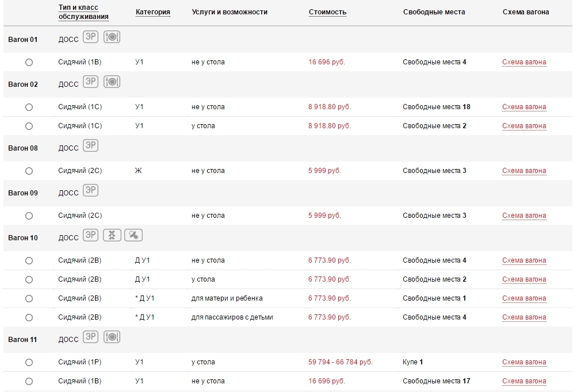Select Вагон 02 'у стола' seat radio button
Viewport: 577px width, 392px height.
point(29,126)
